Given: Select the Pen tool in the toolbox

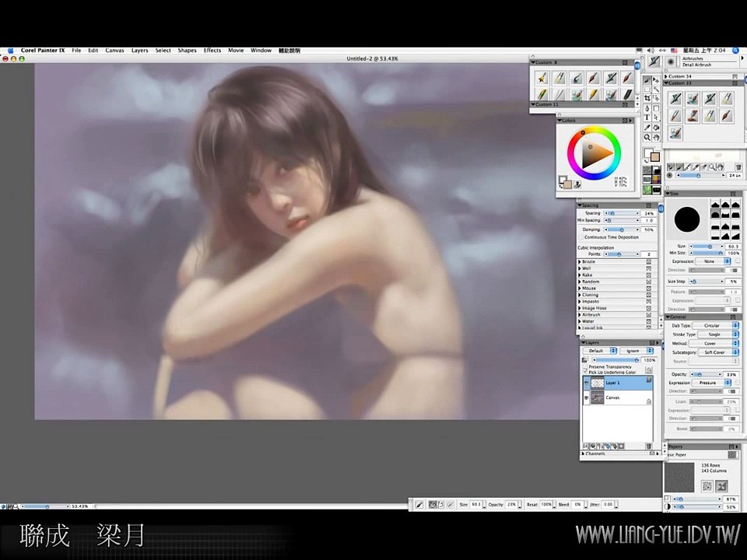Looking at the screenshot, I should click(x=647, y=109).
